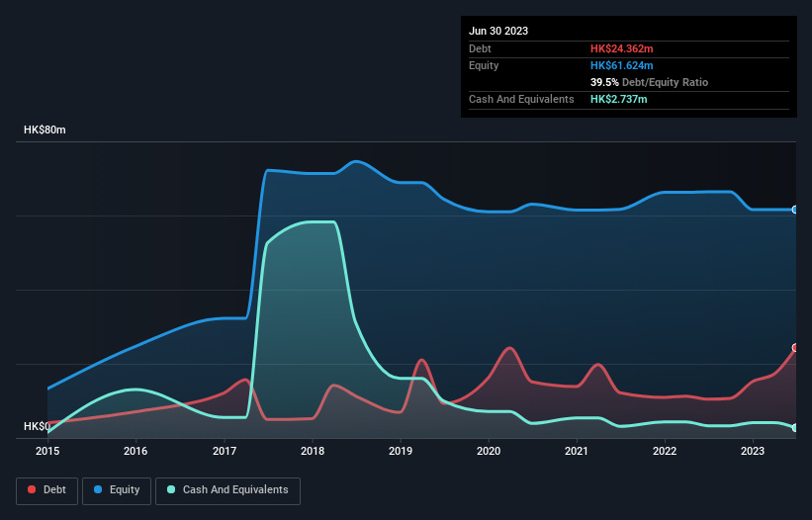Viewport: 812px width, 520px height.
Task: Click the 2019 x-axis label
Action: [x=401, y=451]
